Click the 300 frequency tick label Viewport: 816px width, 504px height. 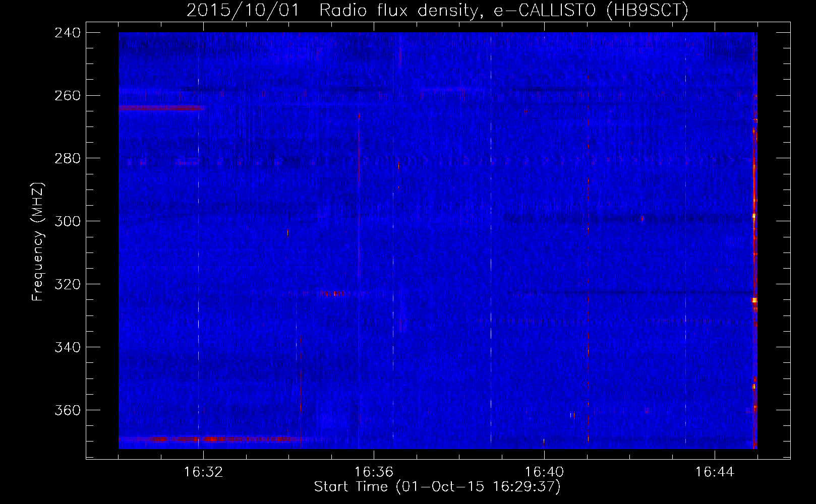tap(68, 221)
